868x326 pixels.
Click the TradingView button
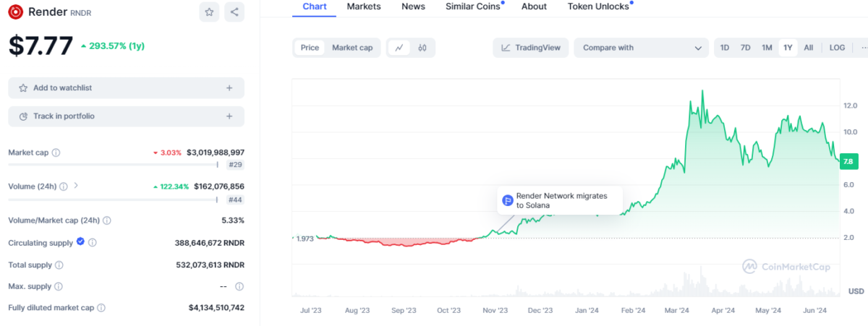[531, 48]
